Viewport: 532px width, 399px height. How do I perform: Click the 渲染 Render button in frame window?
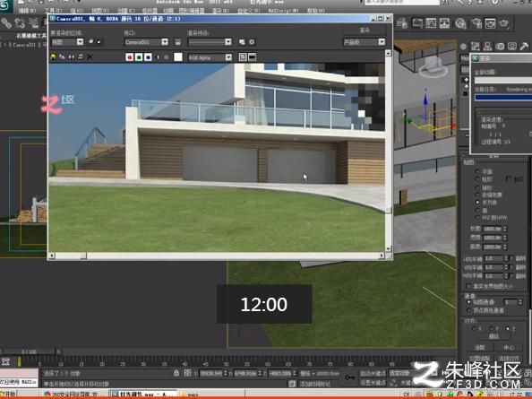click(x=364, y=30)
